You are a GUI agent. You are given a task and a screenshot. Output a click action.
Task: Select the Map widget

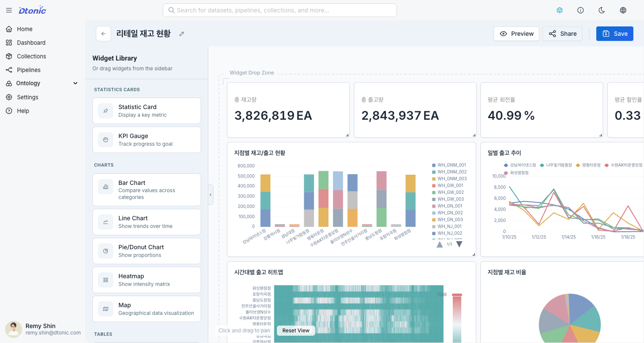[147, 309]
